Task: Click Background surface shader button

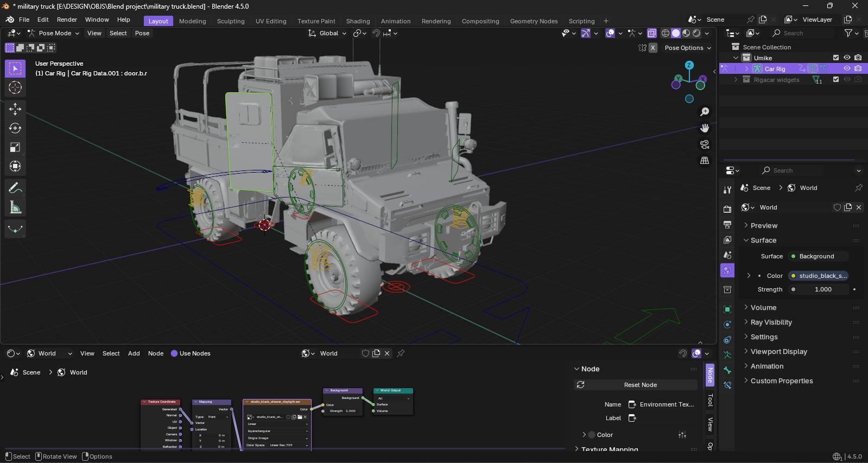Action: [818, 256]
